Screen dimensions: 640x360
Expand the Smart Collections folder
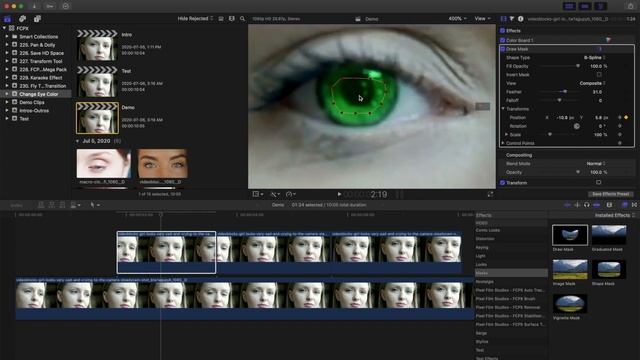coord(7,36)
